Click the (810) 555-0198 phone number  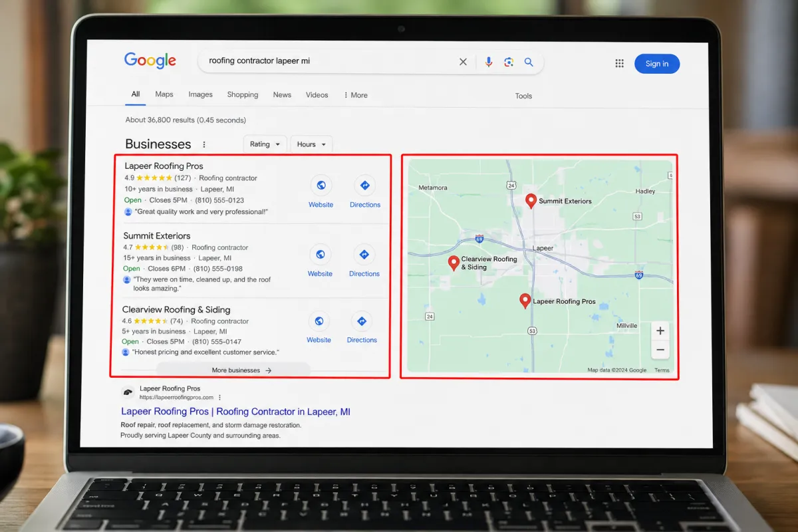[x=217, y=269]
